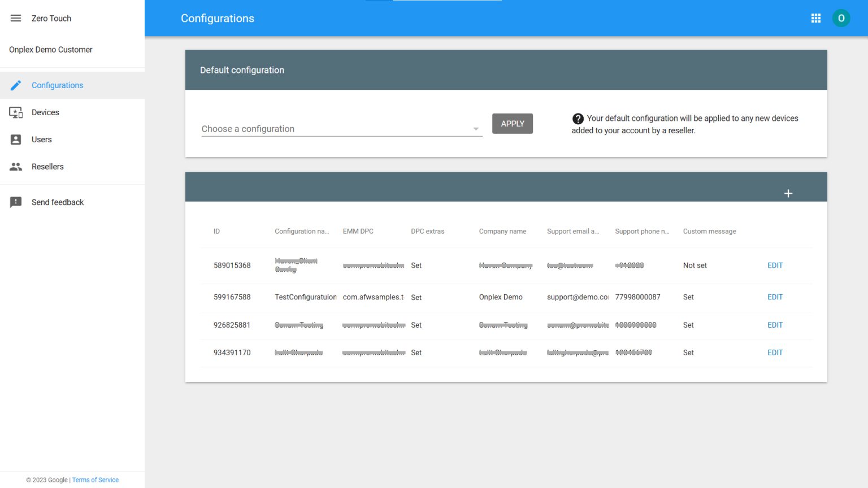This screenshot has width=868, height=488.
Task: Navigate to Devices in the sidebar
Action: coord(45,112)
